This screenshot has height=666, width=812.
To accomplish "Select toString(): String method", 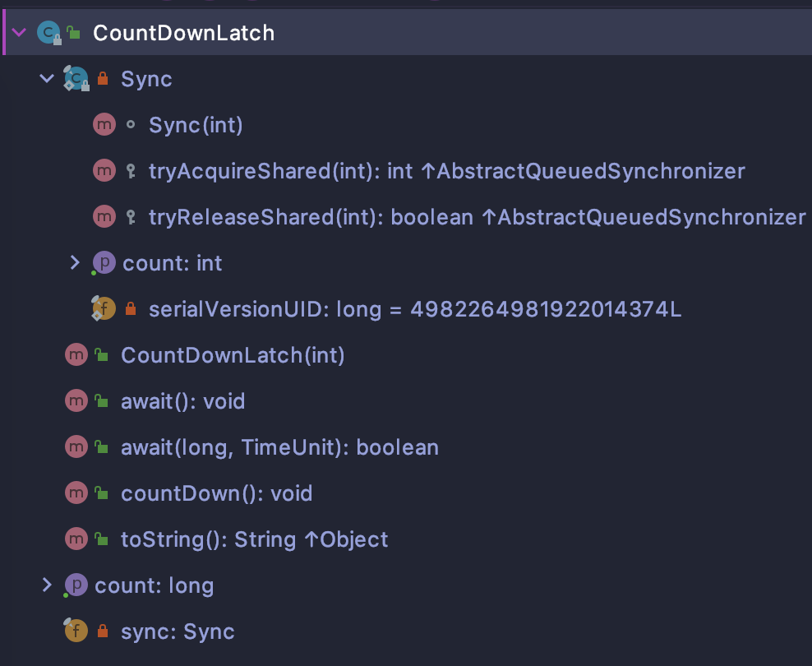I will click(x=254, y=539).
